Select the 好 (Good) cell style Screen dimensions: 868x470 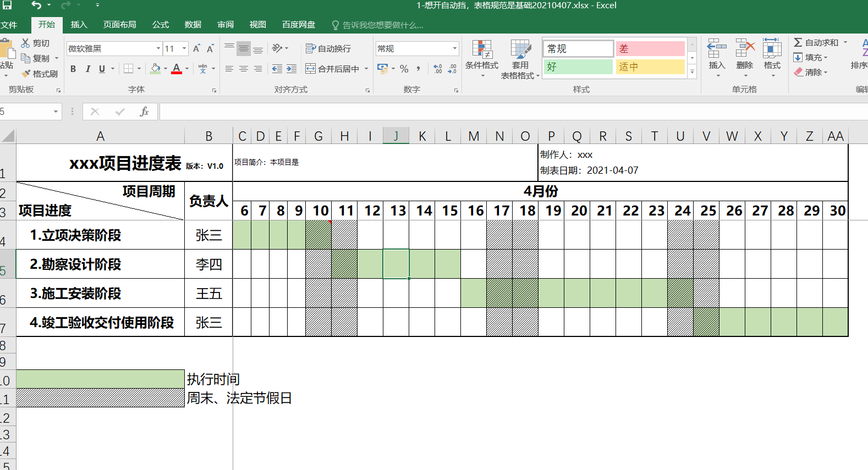[578, 67]
